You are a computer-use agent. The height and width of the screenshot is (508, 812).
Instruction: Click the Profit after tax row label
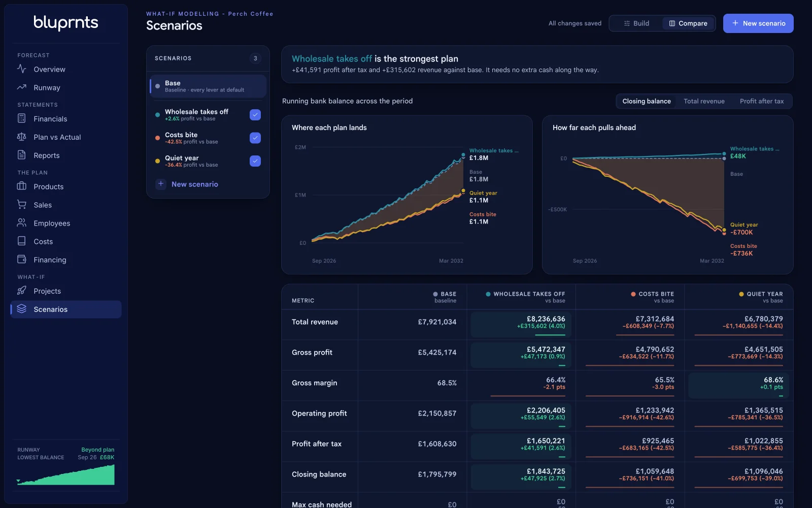(x=317, y=443)
